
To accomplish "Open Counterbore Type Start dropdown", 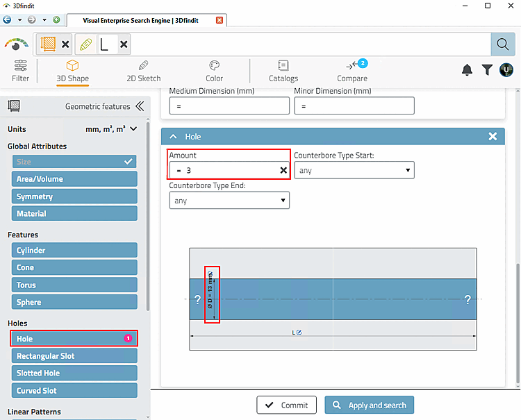I will coord(354,170).
